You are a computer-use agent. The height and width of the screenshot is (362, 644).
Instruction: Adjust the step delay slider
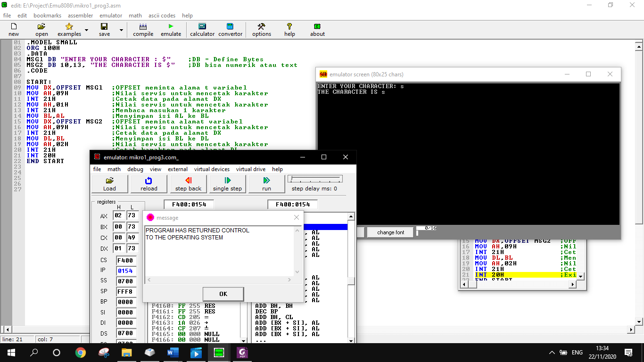[x=315, y=180]
